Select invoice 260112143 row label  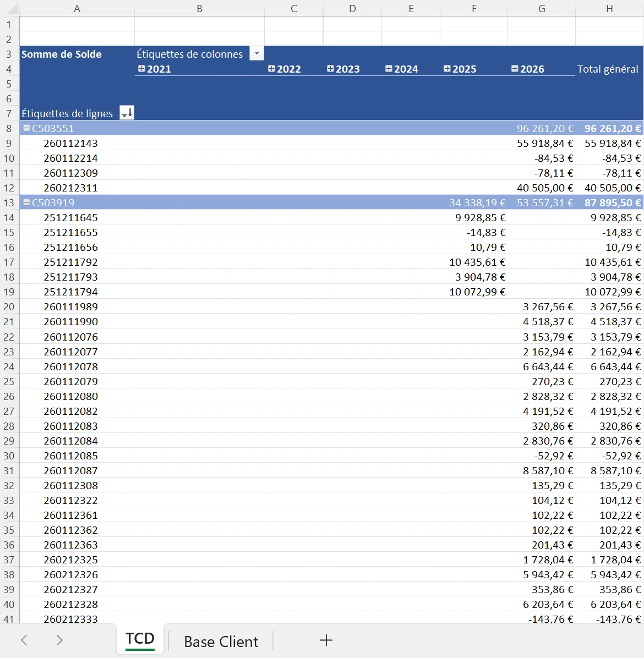click(x=70, y=143)
